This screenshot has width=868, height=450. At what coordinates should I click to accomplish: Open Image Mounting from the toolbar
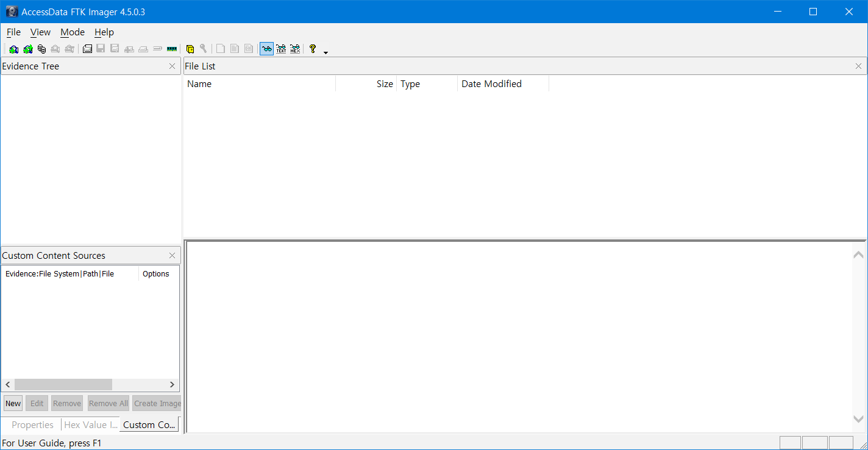(x=41, y=49)
